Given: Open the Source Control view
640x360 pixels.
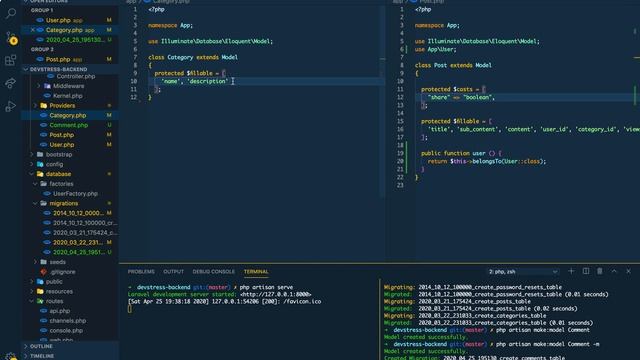Looking at the screenshot, I should (x=11, y=38).
